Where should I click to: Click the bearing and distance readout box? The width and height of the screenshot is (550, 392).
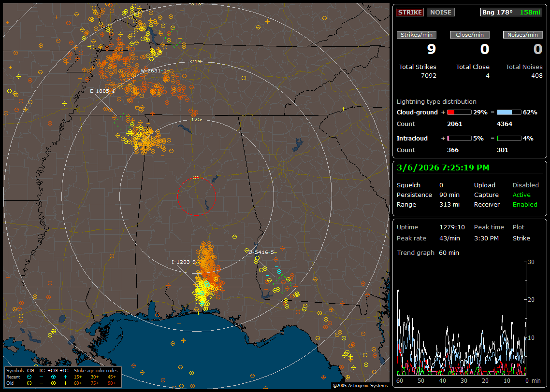tap(511, 12)
